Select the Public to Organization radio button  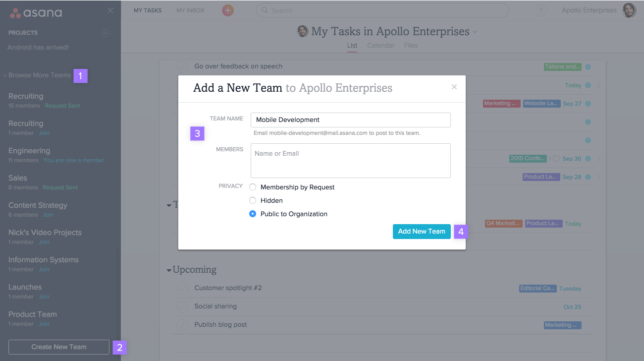(253, 214)
